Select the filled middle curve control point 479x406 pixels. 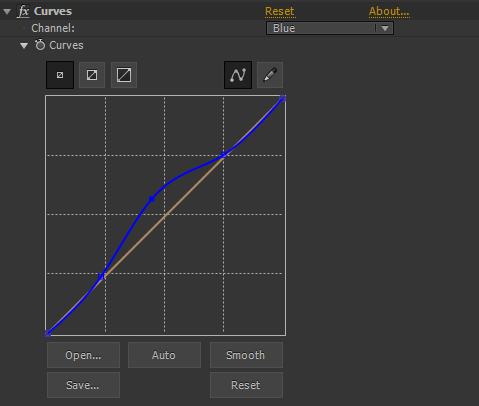click(x=152, y=199)
